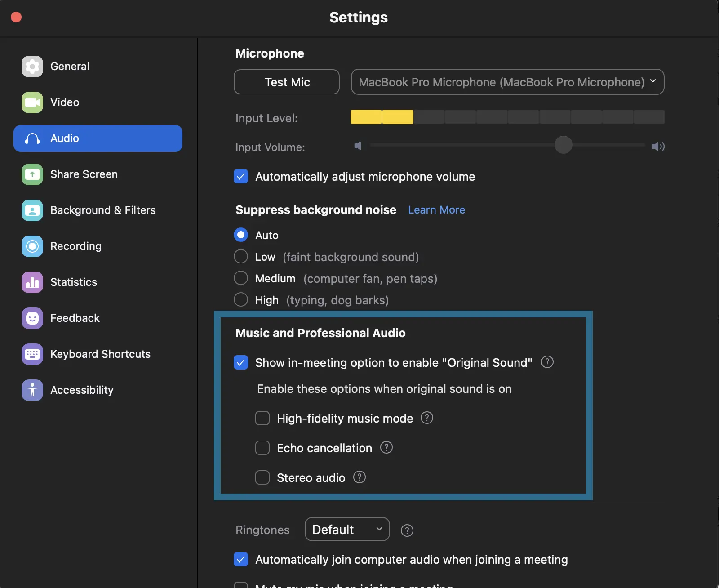The height and width of the screenshot is (588, 719).
Task: Click Music and Professional Audio heading
Action: tap(320, 333)
